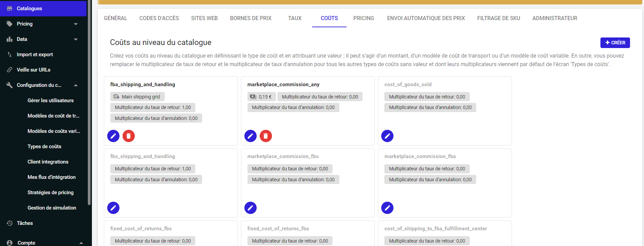Click the Veille sur URLs link icon

10,70
